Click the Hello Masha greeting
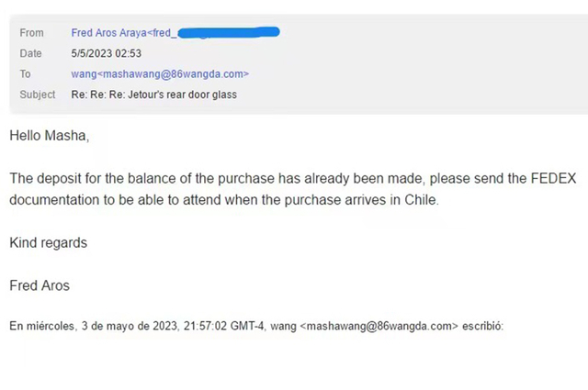The image size is (588, 390). pyautogui.click(x=50, y=136)
